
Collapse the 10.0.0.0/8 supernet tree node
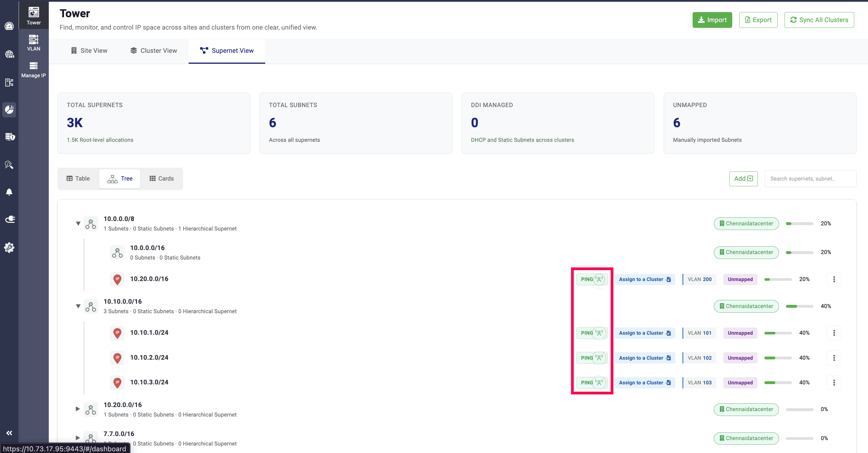coord(78,223)
